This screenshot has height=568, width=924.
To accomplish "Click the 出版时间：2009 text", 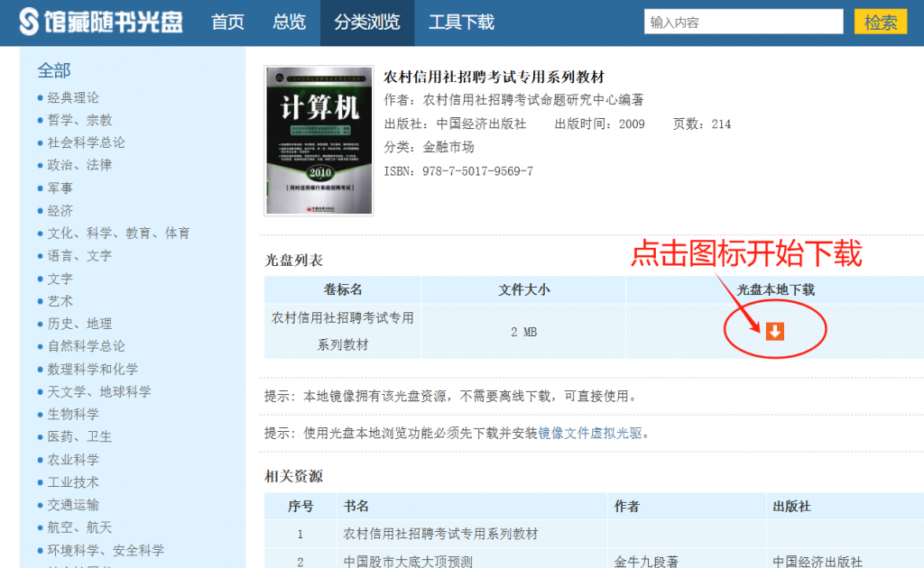I will 600,124.
